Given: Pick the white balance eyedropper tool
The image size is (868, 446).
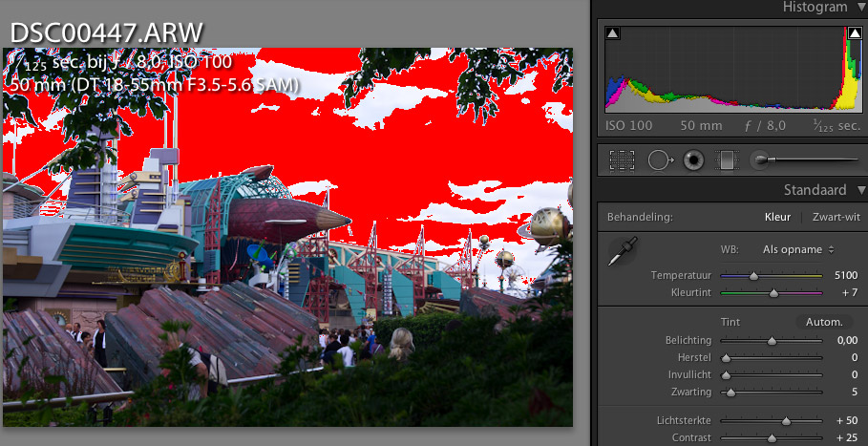Looking at the screenshot, I should point(623,251).
